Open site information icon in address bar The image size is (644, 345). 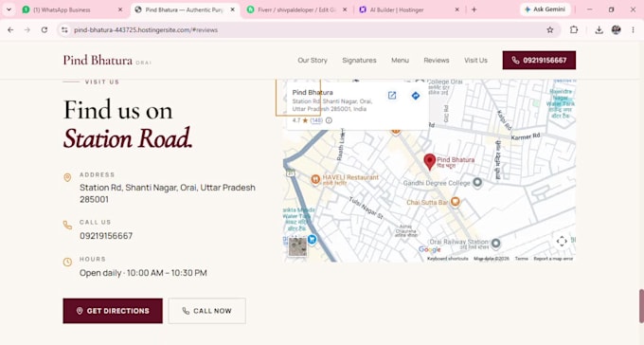click(x=64, y=29)
